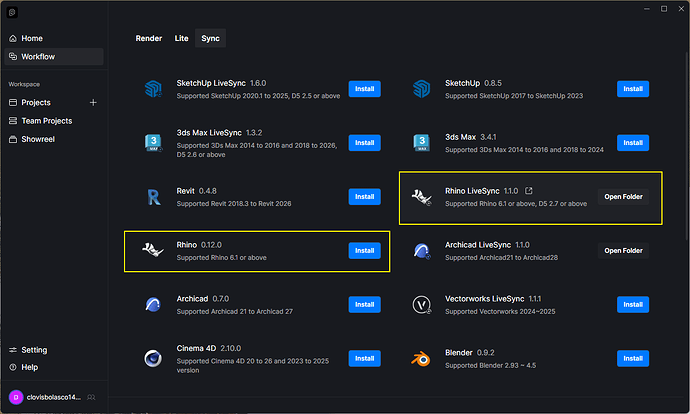The image size is (690, 414).
Task: Click the Vectorworks LiveSync logo icon
Action: (x=422, y=304)
